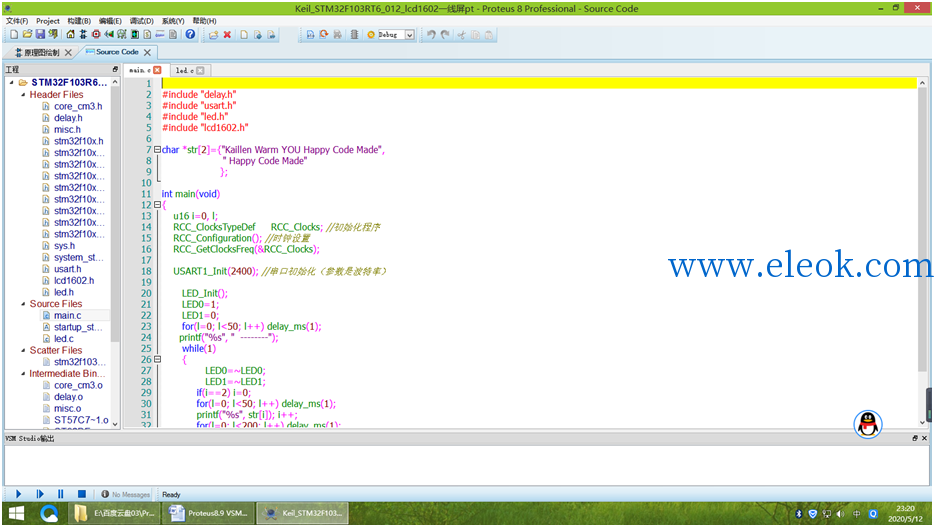Open the 构建(B) build menu
The image size is (934, 527).
coord(79,21)
